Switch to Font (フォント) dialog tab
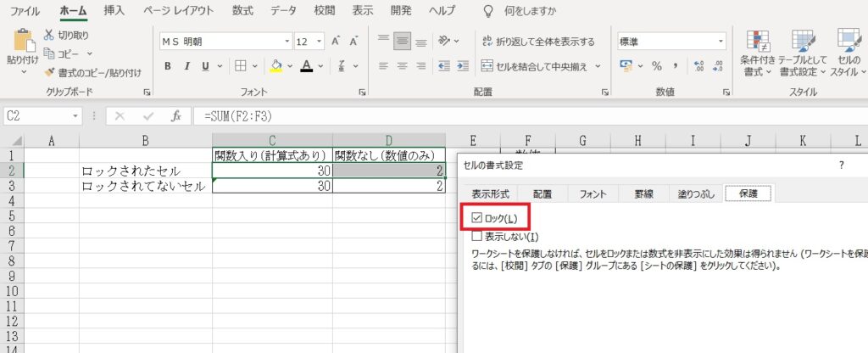The width and height of the screenshot is (868, 353). coord(593,194)
